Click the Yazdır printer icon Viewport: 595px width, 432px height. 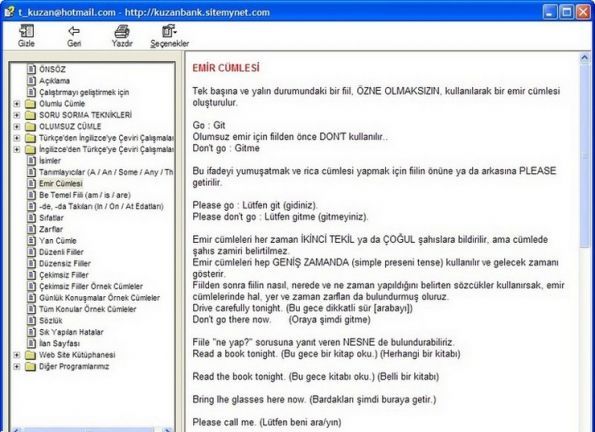(x=122, y=31)
